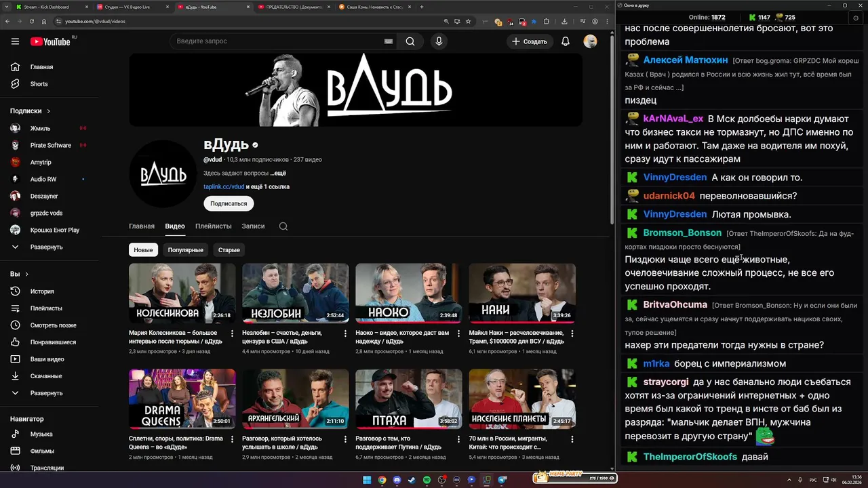Expand channel description via ...ещё
Image resolution: width=868 pixels, height=488 pixels.
[278, 174]
